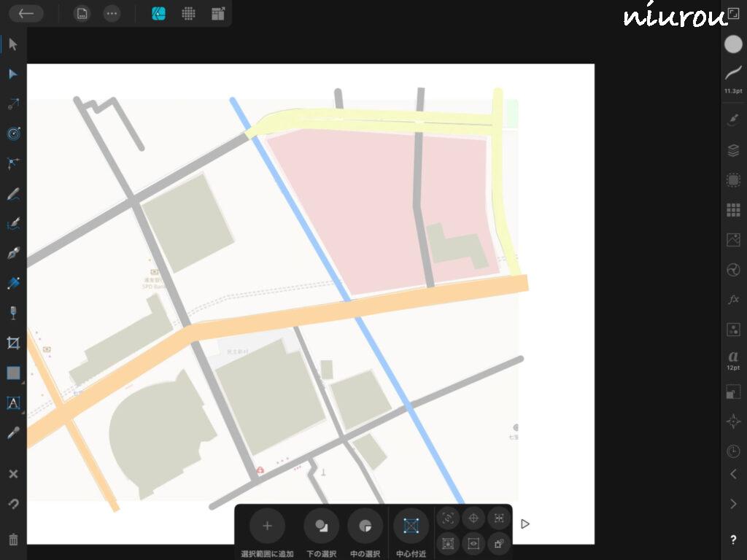Pick the Pen tool
The width and height of the screenshot is (747, 560).
click(x=13, y=253)
